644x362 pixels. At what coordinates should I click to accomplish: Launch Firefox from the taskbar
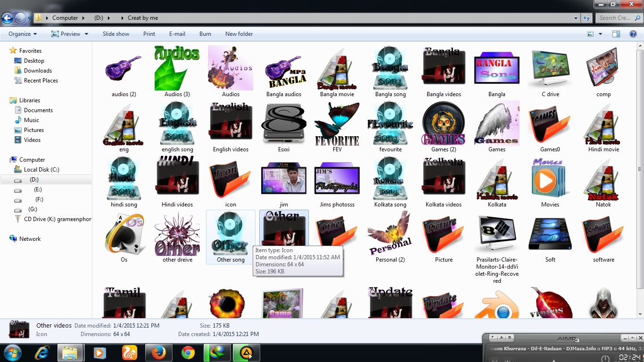point(158,353)
